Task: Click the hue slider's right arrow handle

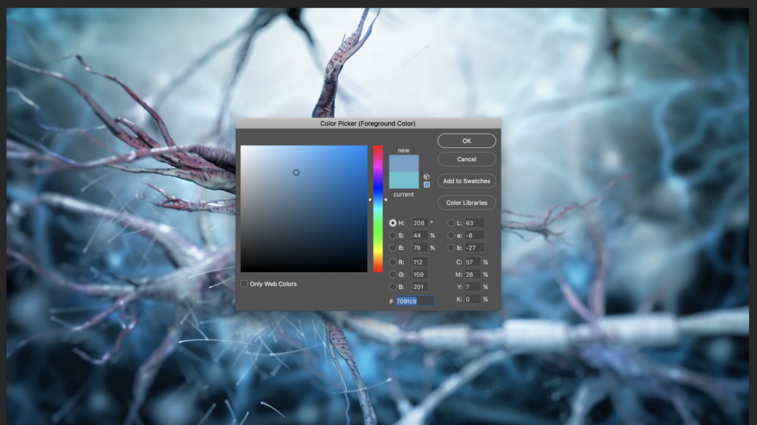Action: 385,199
